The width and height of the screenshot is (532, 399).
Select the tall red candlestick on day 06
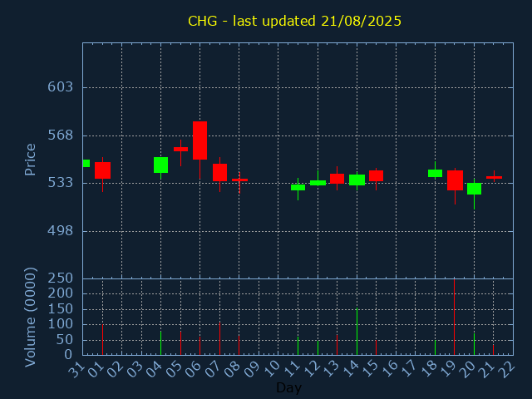[x=199, y=140]
